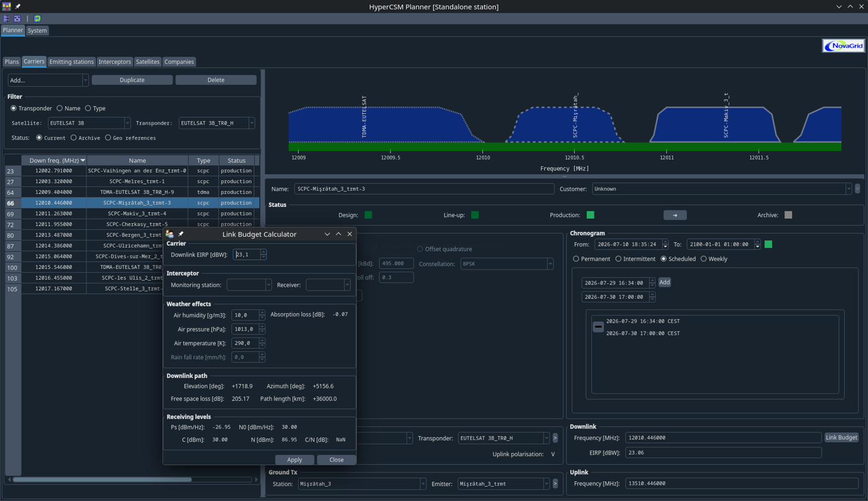Click the arrow button next to the lower Transponder dropdown
This screenshot has width=868, height=501.
tap(555, 438)
